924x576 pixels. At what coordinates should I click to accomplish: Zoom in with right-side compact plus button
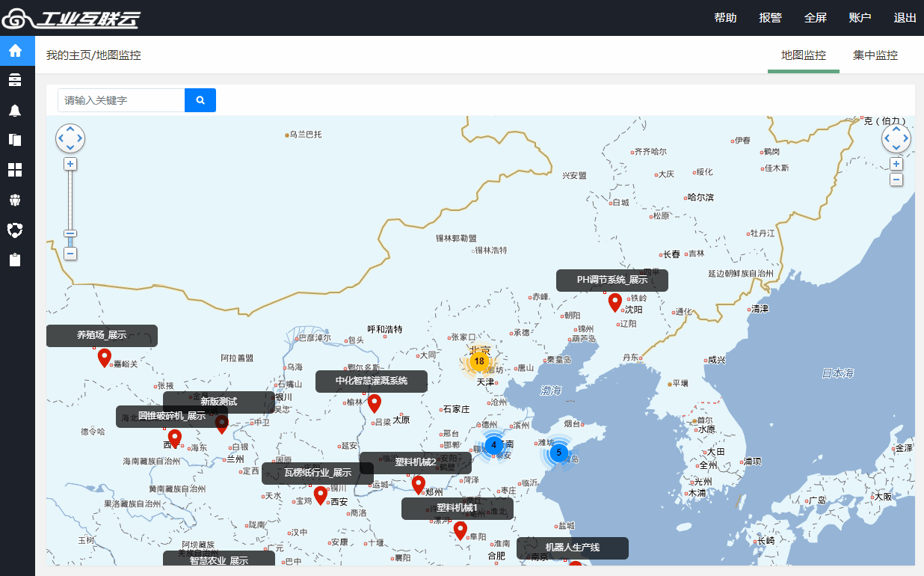click(896, 164)
